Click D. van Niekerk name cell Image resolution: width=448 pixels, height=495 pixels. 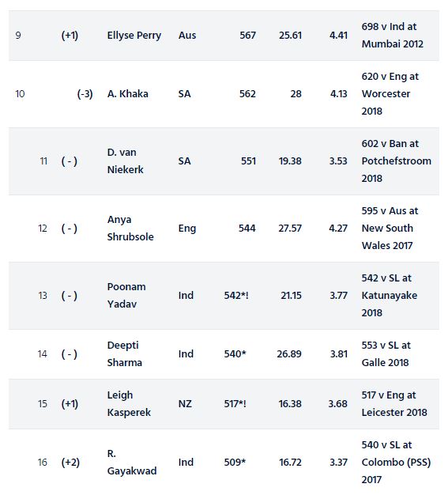[x=126, y=161]
